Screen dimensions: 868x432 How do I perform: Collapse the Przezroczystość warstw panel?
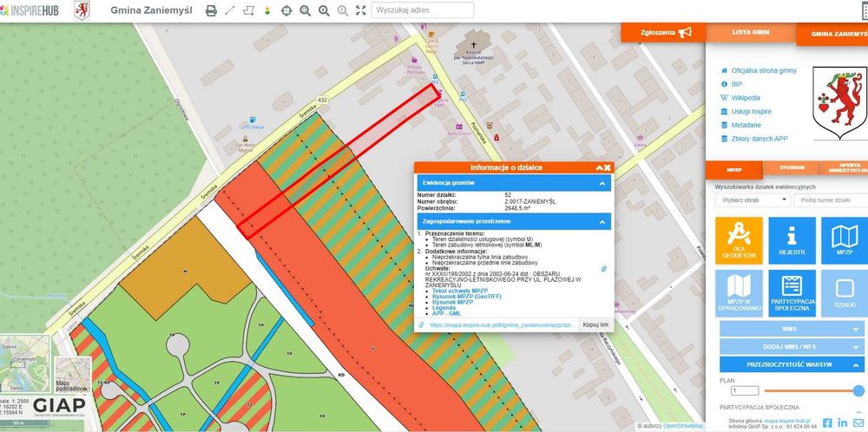792,364
